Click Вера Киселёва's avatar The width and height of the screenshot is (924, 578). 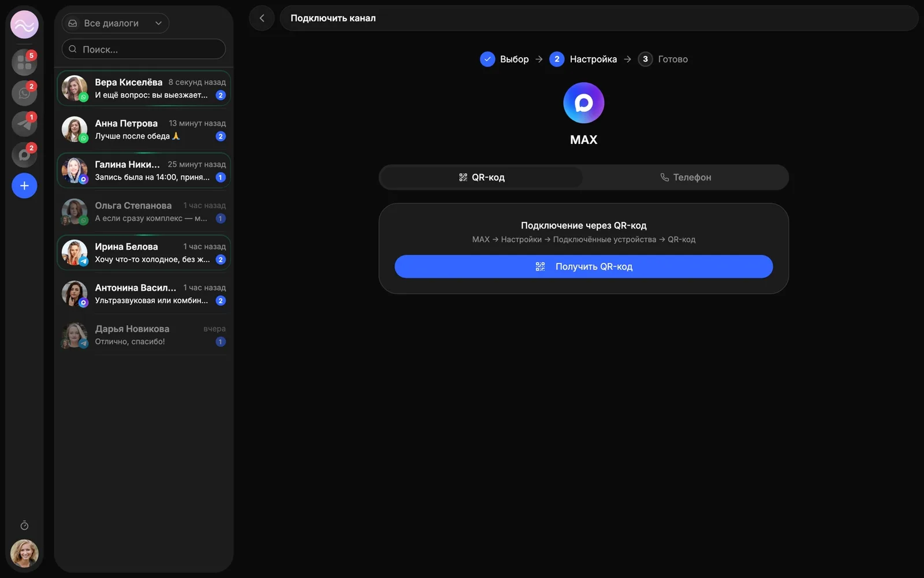[74, 88]
